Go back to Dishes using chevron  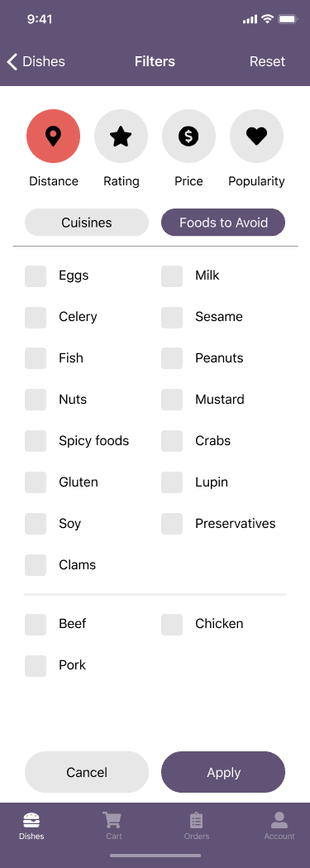point(12,61)
